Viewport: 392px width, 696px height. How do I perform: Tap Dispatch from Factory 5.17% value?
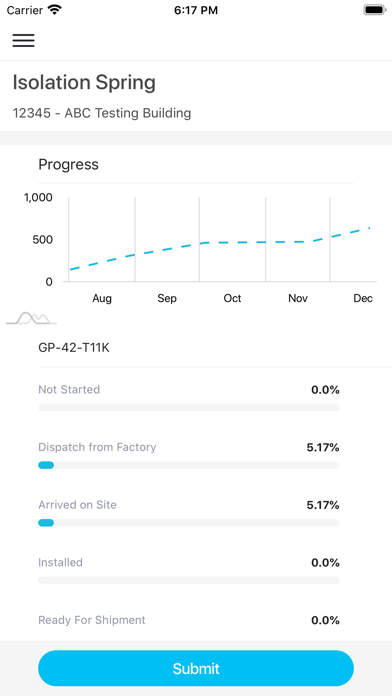point(323,447)
